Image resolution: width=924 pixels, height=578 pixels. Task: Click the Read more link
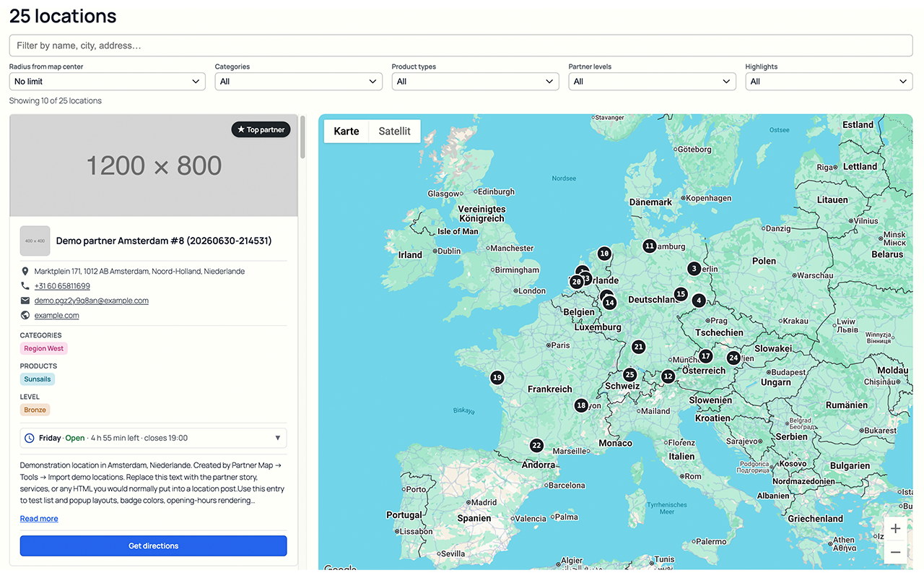39,519
